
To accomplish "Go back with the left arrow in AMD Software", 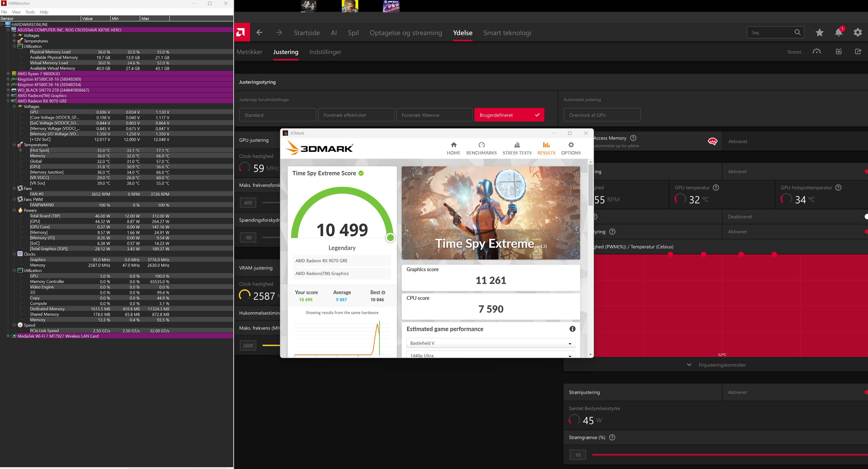I will 259,32.
